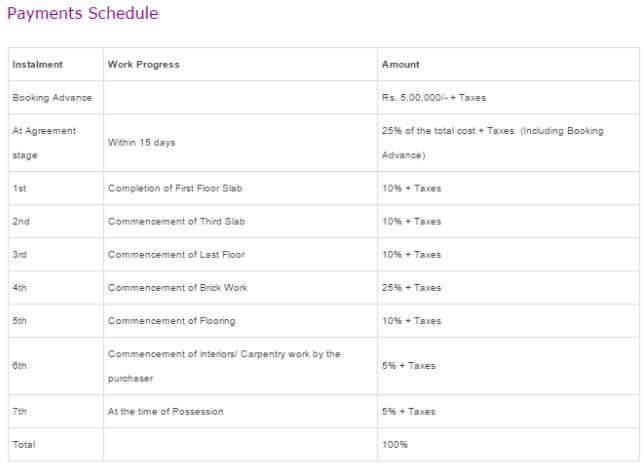
Task: Select the Within 15 days text
Action: pos(141,143)
